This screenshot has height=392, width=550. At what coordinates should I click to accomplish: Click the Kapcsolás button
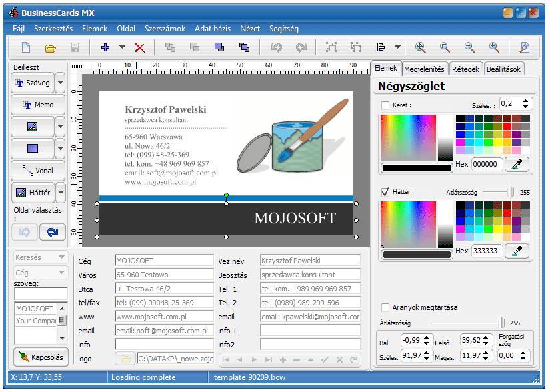coord(41,357)
